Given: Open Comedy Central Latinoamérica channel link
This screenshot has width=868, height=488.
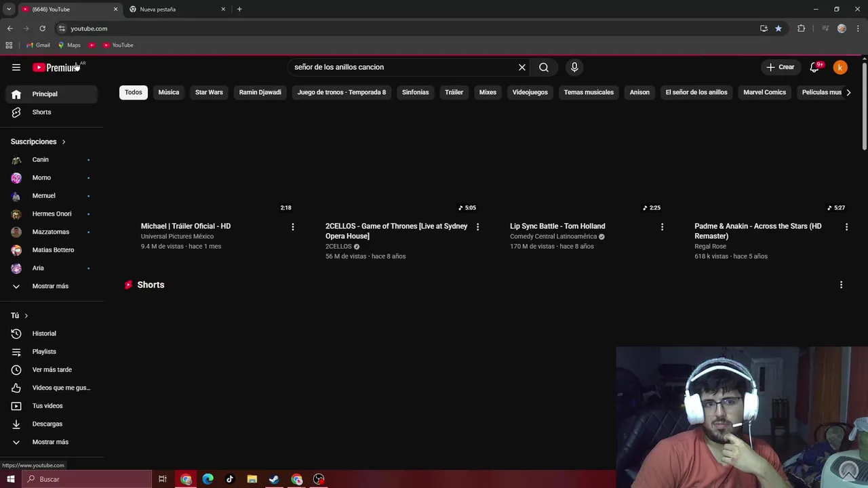Looking at the screenshot, I should click(x=553, y=237).
